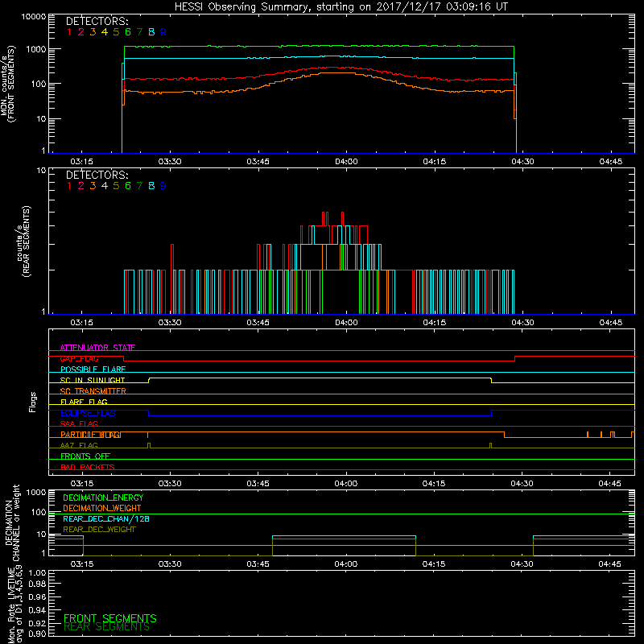Click the (FRONT SEGMENTS) y-axis title
The width and height of the screenshot is (644, 644).
[11, 84]
